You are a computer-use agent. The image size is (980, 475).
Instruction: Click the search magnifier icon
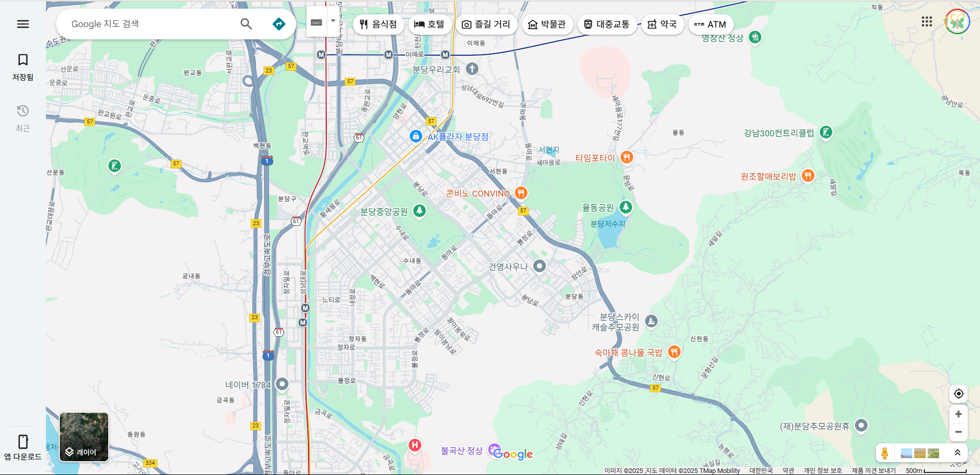pos(246,24)
